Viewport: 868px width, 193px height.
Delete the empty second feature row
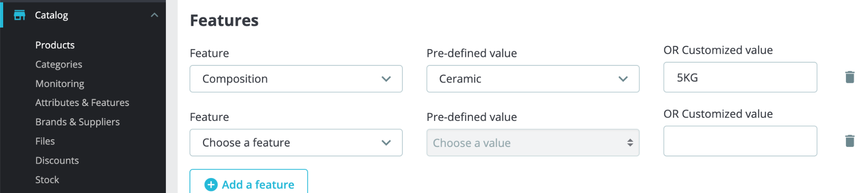(849, 141)
